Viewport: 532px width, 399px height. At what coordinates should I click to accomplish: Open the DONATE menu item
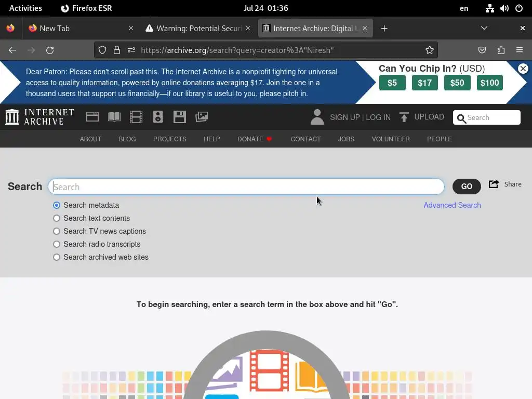coord(255,139)
